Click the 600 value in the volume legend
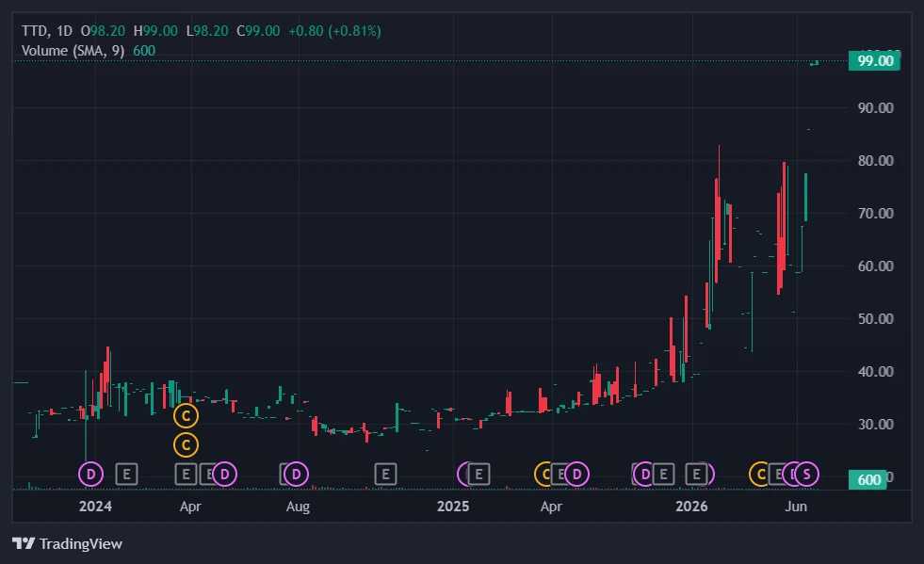The width and height of the screenshot is (924, 564). point(144,51)
